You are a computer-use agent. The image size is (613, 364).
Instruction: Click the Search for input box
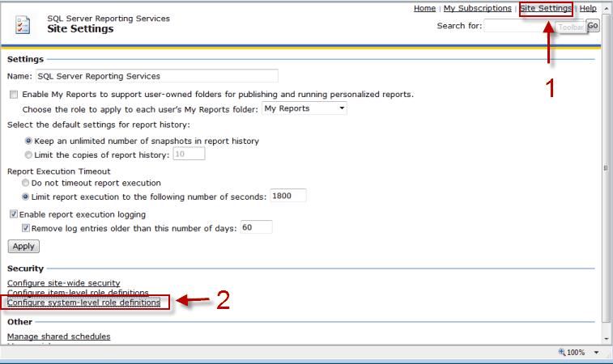534,26
